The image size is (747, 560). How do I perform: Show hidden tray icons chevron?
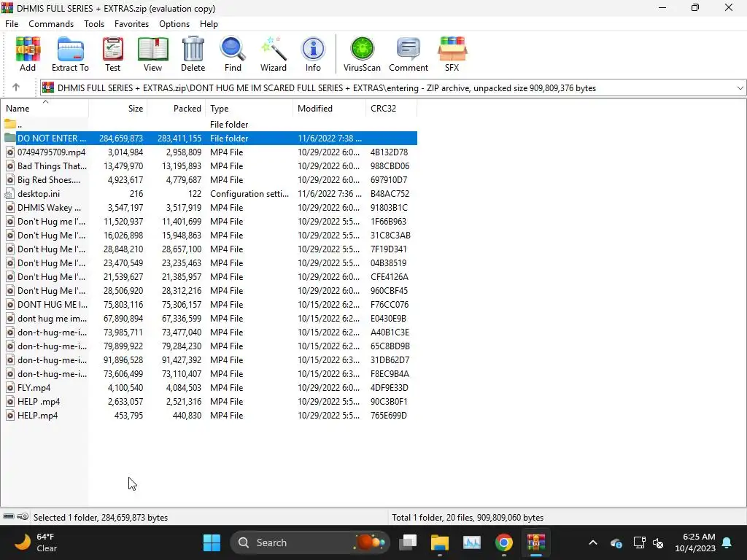(x=592, y=542)
